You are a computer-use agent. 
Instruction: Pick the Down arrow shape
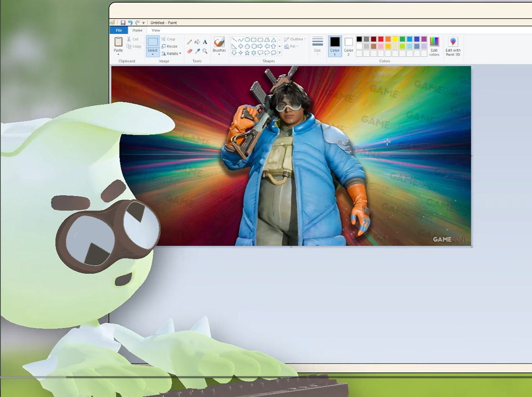point(234,53)
